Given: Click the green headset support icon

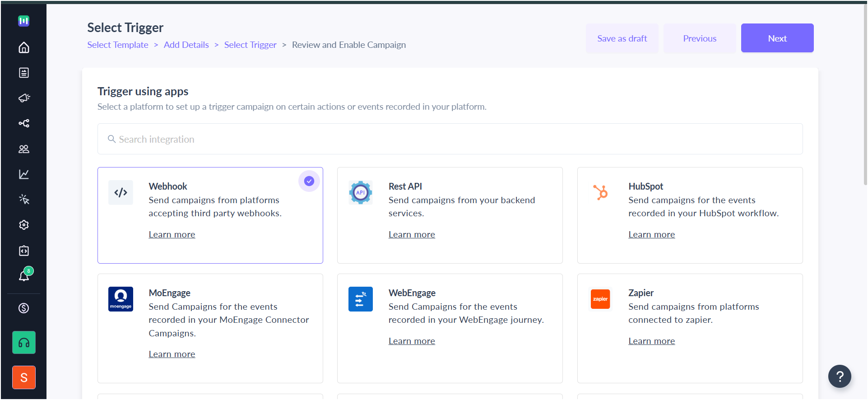Looking at the screenshot, I should click(24, 343).
